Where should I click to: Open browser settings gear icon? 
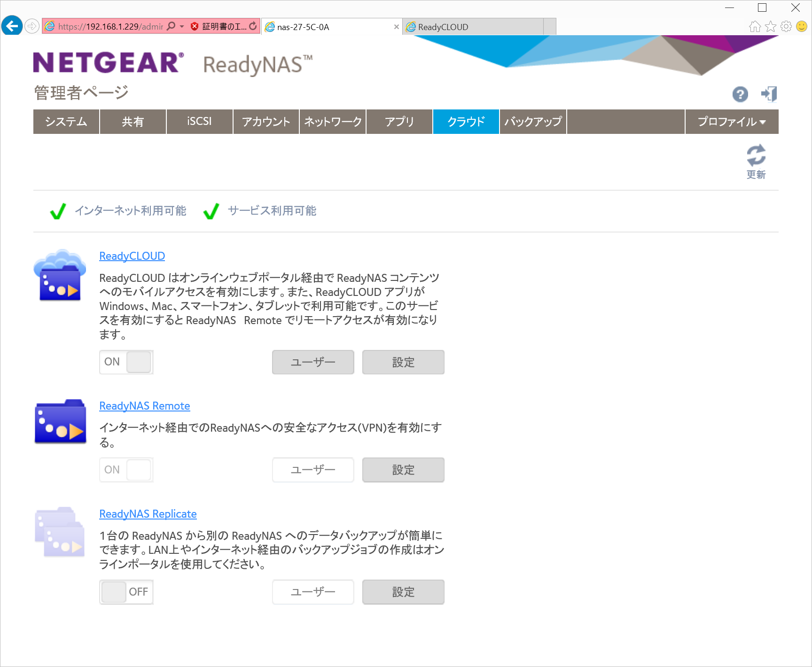[x=786, y=27]
